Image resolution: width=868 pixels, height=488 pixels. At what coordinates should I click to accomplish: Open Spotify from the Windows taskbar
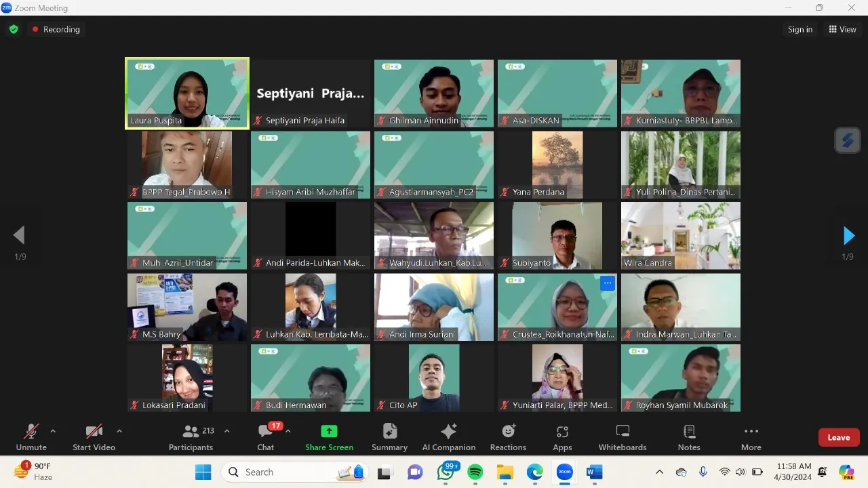tap(475, 472)
